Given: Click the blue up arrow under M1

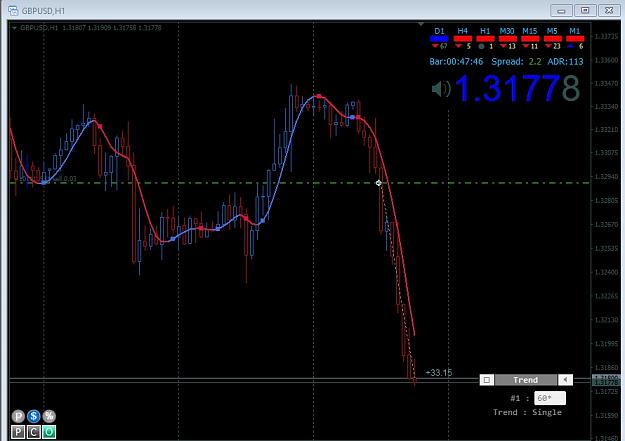Looking at the screenshot, I should click(571, 46).
